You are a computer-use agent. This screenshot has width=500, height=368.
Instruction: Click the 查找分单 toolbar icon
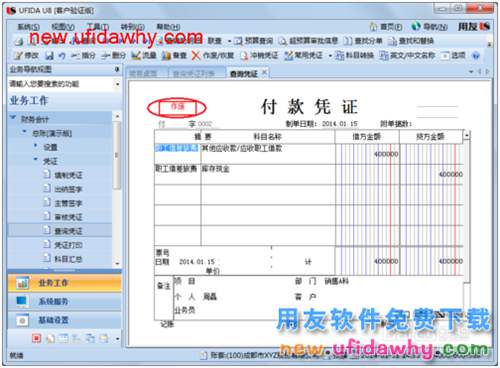click(x=348, y=41)
